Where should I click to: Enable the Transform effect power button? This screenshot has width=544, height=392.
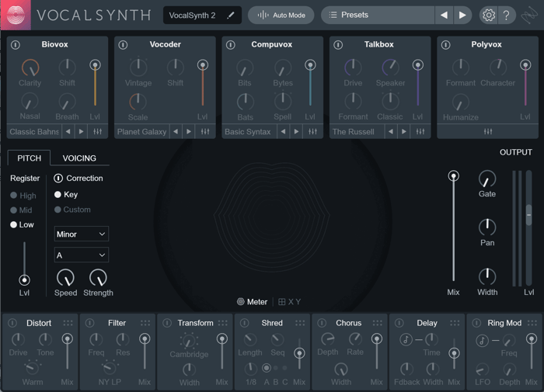click(x=167, y=323)
